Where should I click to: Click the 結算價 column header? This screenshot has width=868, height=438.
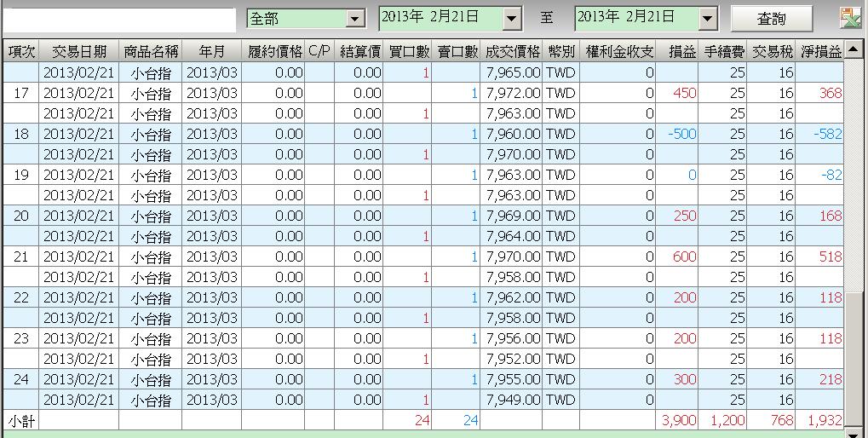click(x=359, y=51)
